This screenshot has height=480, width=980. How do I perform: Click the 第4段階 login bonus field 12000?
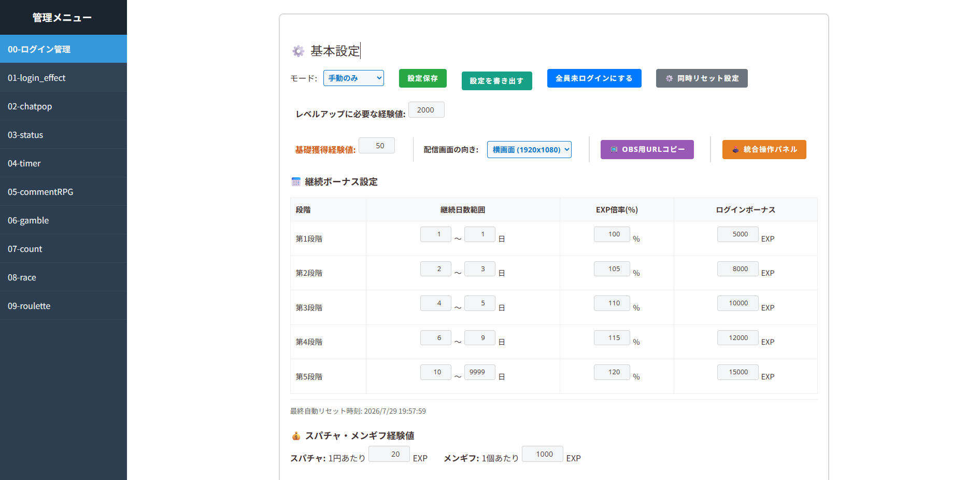click(738, 338)
